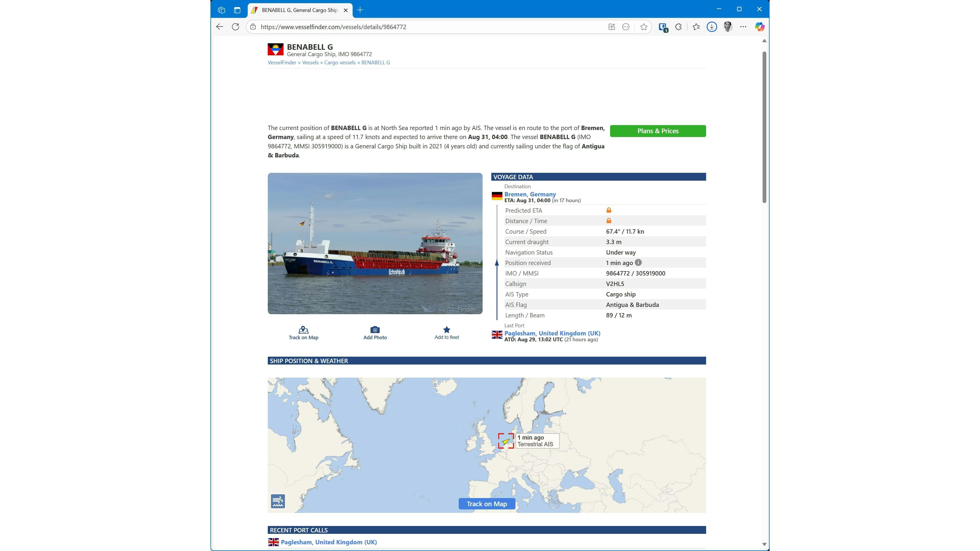The width and height of the screenshot is (980, 551).
Task: Click the BENABELL G ship photo
Action: (x=375, y=243)
